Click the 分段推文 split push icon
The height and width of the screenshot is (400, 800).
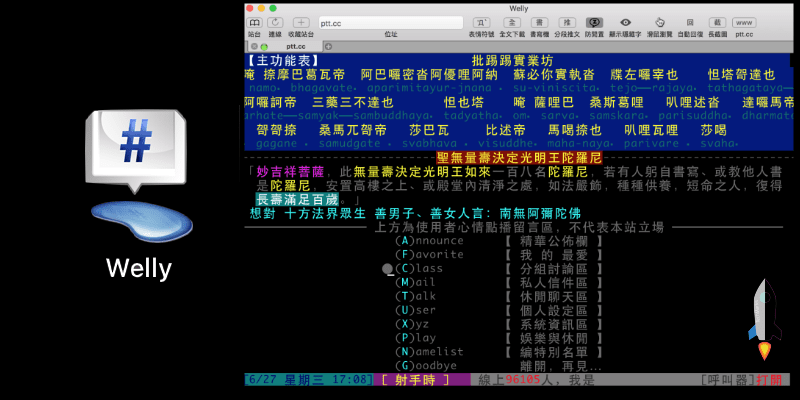(x=567, y=22)
